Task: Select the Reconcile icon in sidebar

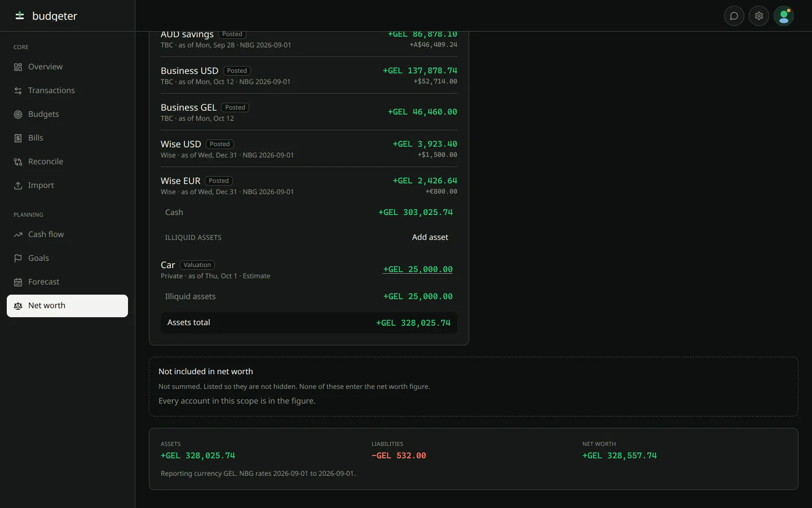Action: coord(18,162)
